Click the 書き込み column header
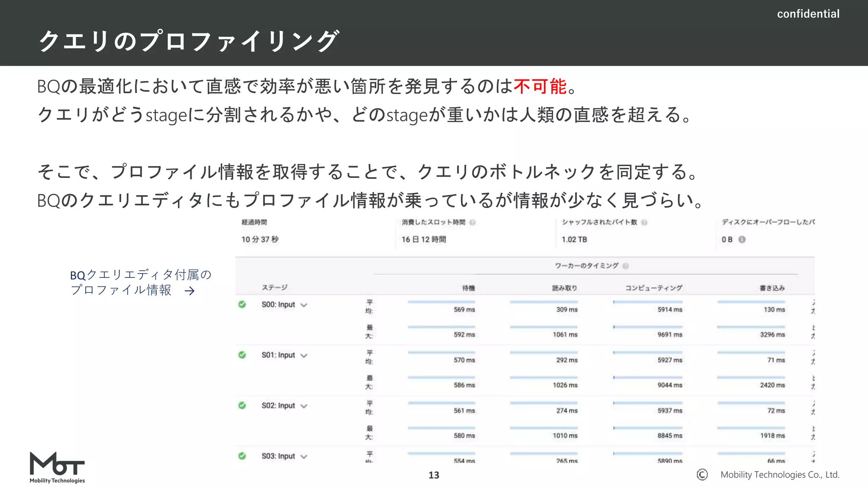Screen dimensions: 868x488 (772, 288)
